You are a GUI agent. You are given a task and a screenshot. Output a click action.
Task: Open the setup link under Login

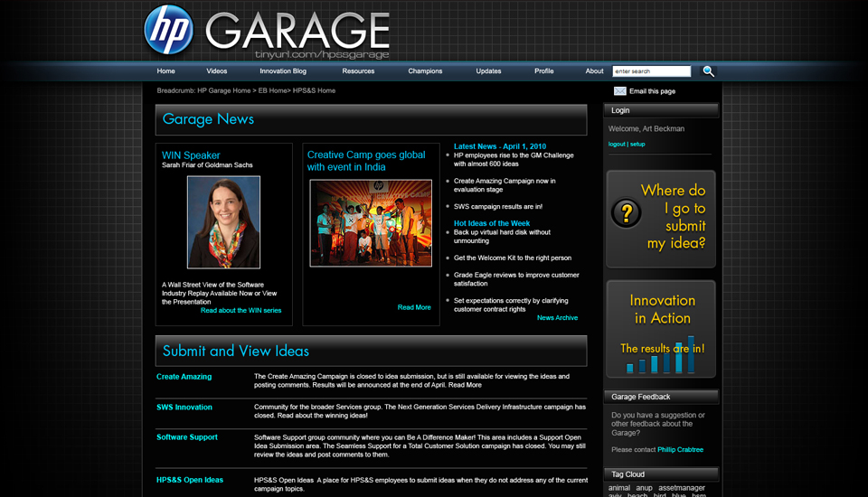(x=637, y=145)
